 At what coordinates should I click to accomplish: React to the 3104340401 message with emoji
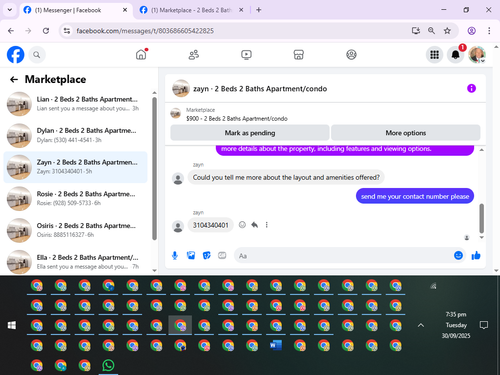pyautogui.click(x=242, y=225)
